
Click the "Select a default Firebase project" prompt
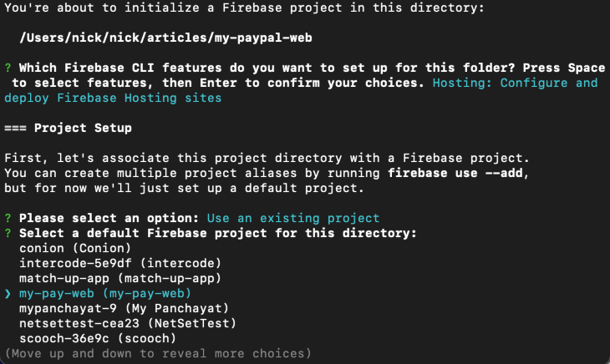(x=217, y=233)
